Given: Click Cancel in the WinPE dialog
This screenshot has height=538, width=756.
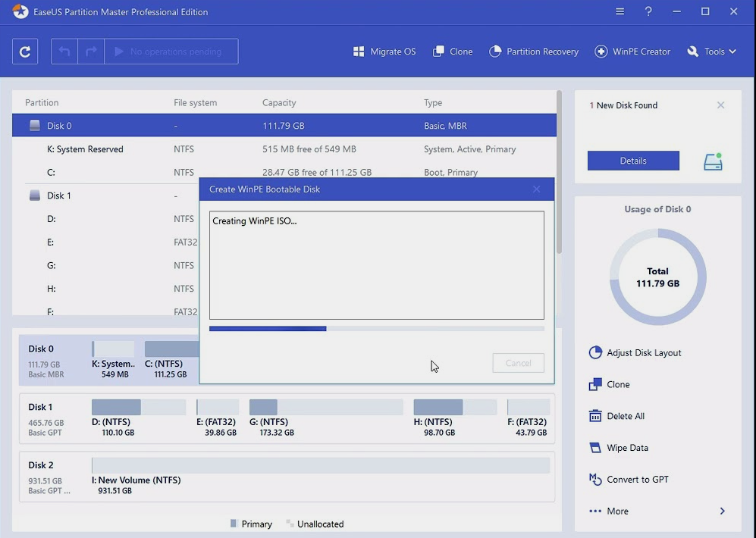Looking at the screenshot, I should tap(519, 363).
